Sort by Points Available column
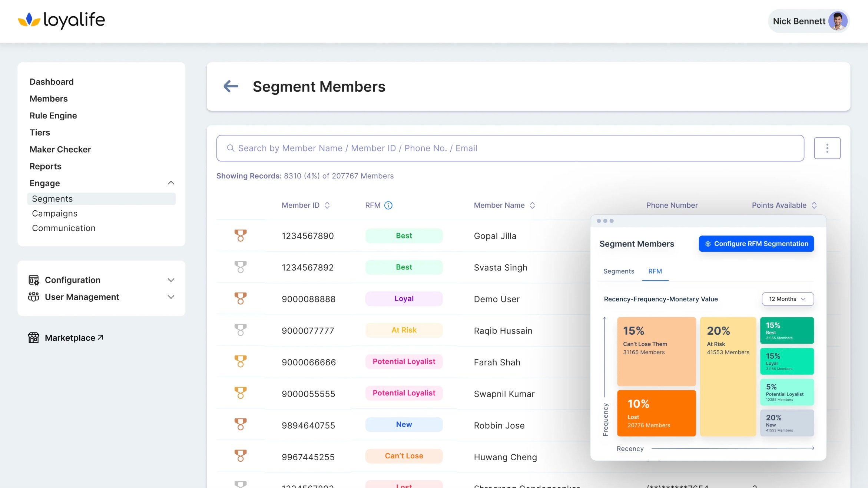Screen dimensions: 868x488 pos(814,205)
